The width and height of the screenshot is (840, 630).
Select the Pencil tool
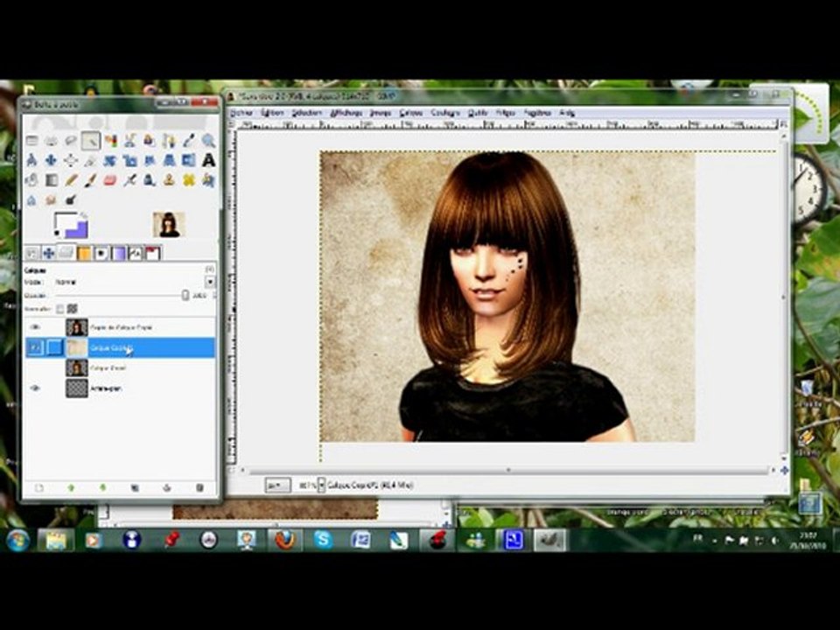coord(71,180)
